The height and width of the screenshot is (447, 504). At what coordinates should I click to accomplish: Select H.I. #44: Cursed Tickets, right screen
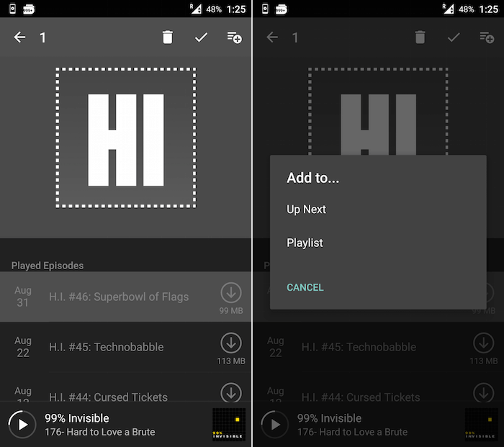[x=378, y=387]
